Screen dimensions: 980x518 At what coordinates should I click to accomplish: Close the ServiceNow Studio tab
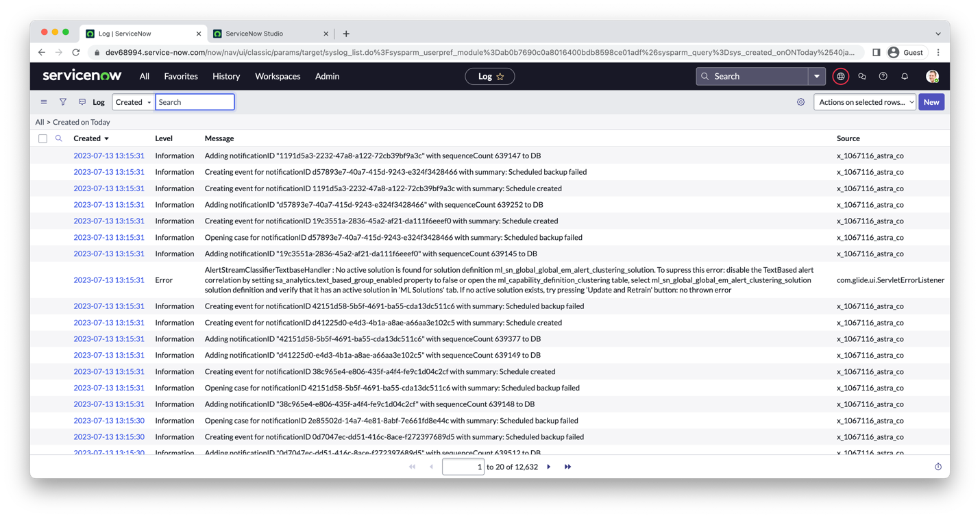[326, 34]
